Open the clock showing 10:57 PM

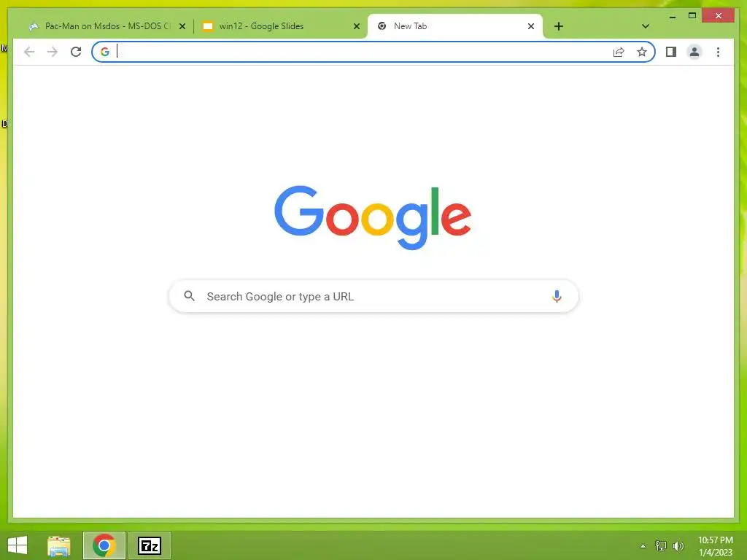pyautogui.click(x=715, y=545)
